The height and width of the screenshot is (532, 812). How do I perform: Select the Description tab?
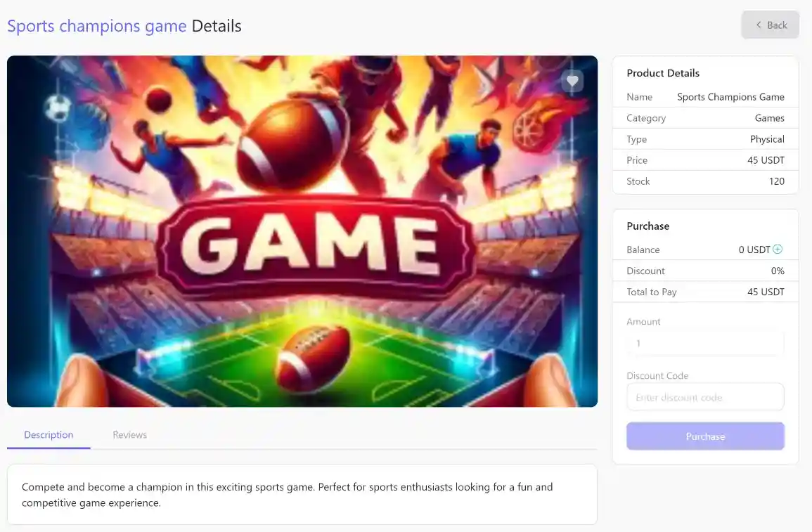pos(49,435)
